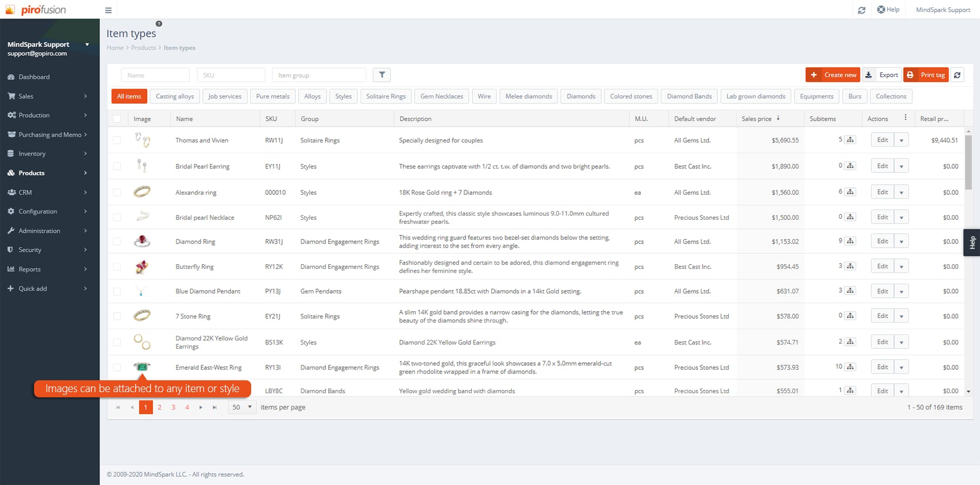The image size is (980, 485).
Task: Click the filter funnel icon
Action: tap(382, 75)
